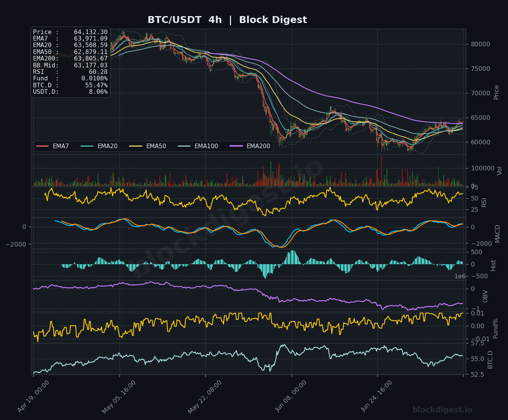This screenshot has width=508, height=420.
Task: Click the BB Mid 63,177.03 value line
Action: pyautogui.click(x=70, y=65)
